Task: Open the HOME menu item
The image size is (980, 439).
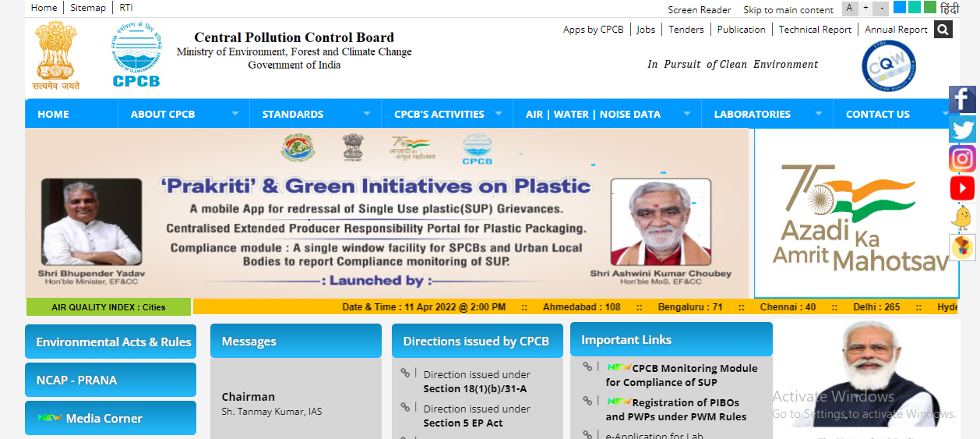Action: (54, 114)
